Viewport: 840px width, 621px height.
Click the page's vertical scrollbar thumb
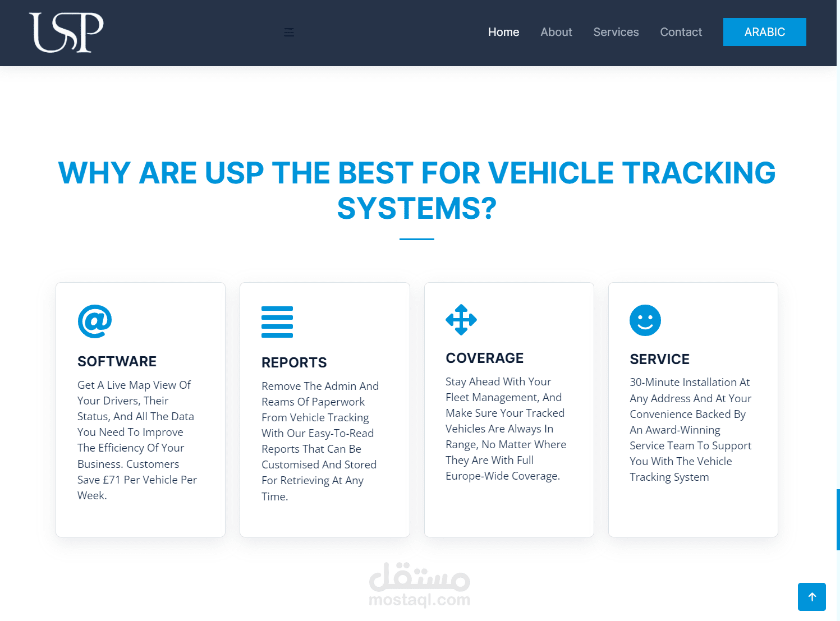(838, 519)
